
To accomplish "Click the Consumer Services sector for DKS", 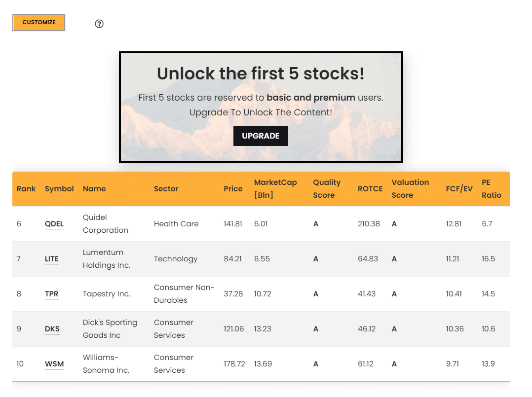I will click(x=174, y=329).
